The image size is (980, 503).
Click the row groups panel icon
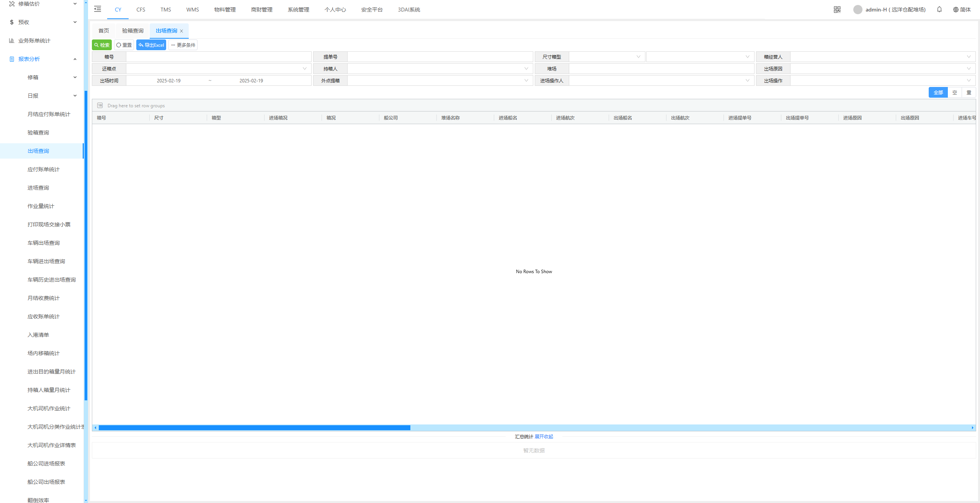pos(100,105)
